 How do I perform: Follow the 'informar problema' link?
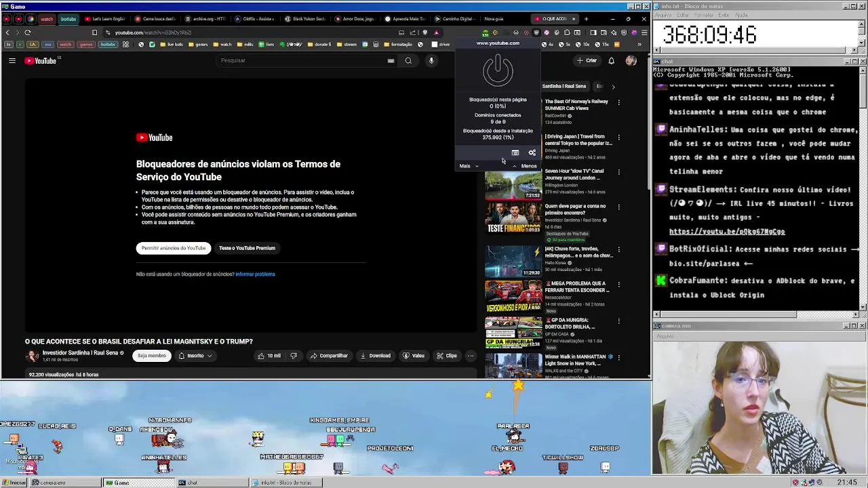click(255, 274)
